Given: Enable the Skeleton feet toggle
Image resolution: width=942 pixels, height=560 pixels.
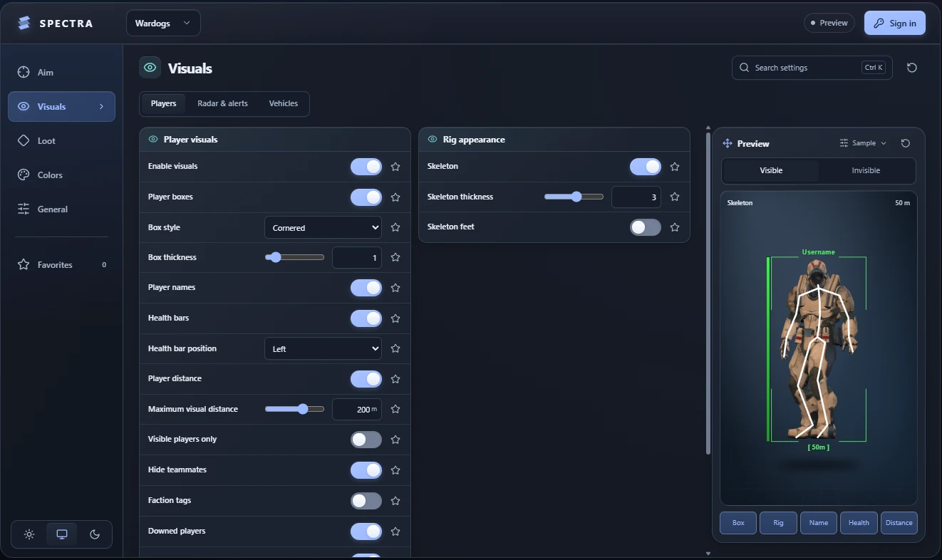Looking at the screenshot, I should 646,227.
